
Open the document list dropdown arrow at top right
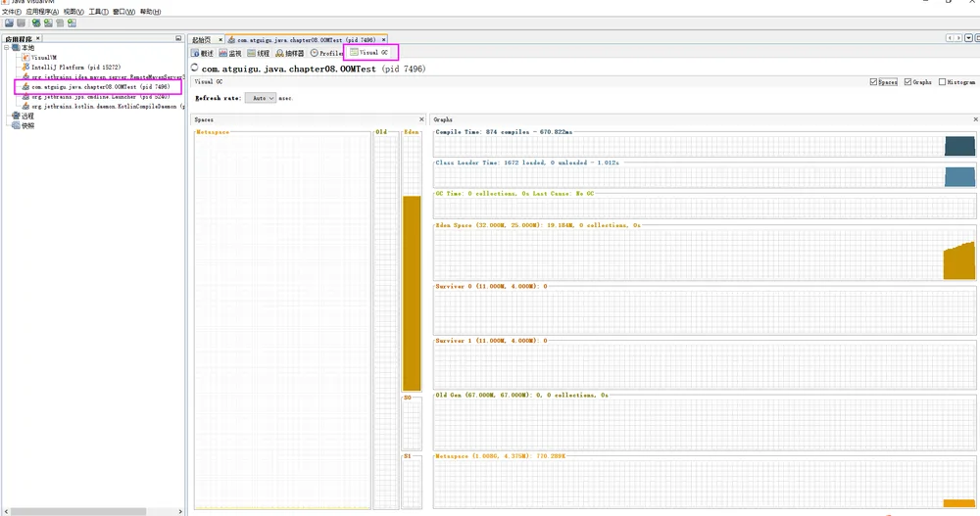pyautogui.click(x=968, y=38)
